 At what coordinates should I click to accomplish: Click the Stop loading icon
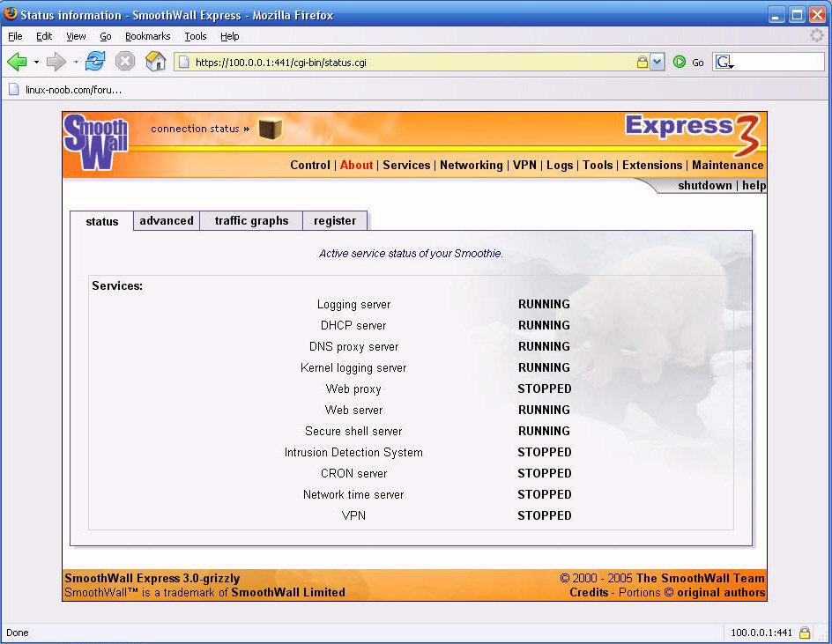[125, 62]
